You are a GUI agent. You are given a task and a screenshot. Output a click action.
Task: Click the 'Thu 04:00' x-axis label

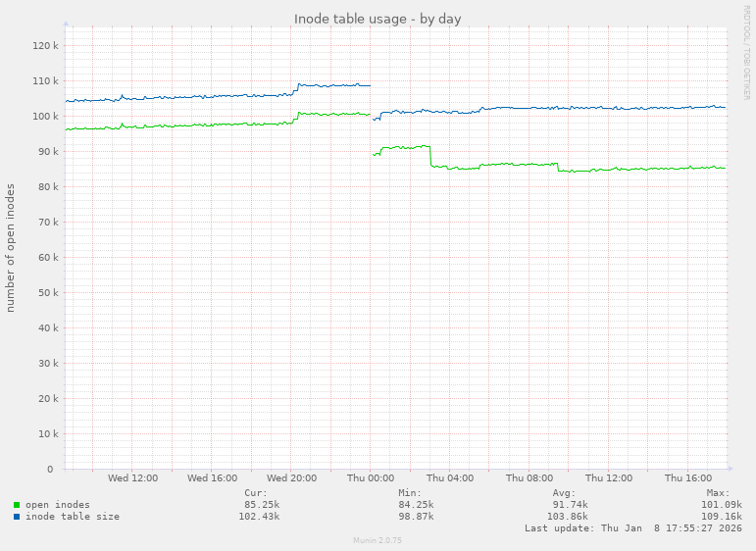click(x=450, y=478)
